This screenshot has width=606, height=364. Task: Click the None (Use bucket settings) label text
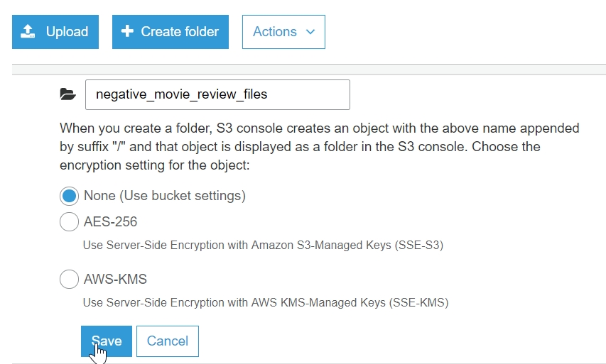164,195
